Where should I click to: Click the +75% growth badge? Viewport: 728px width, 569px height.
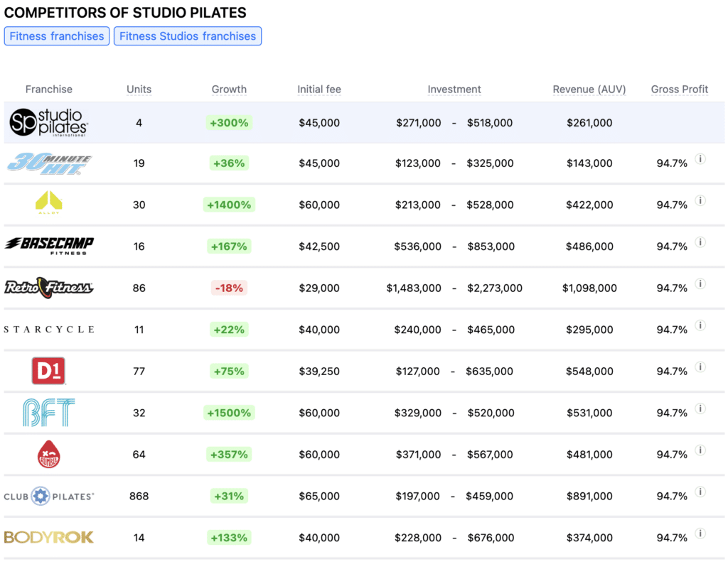point(229,371)
